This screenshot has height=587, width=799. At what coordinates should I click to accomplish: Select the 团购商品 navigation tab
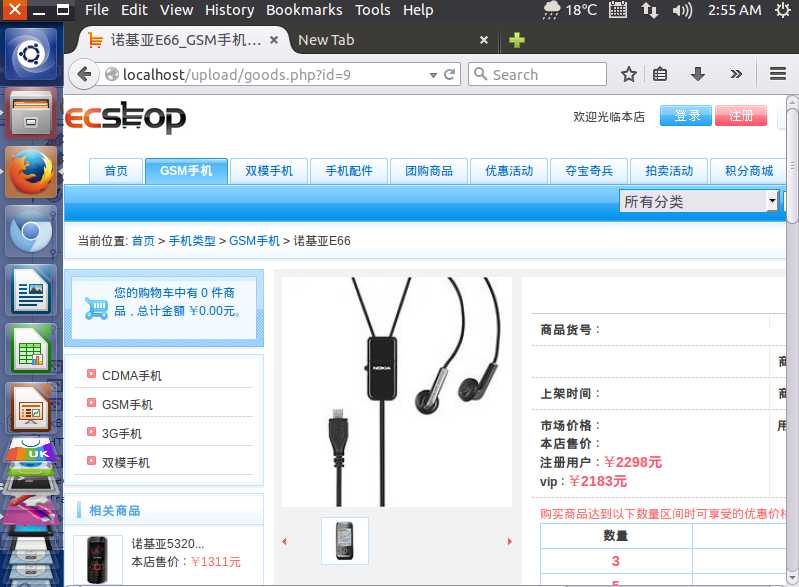pos(429,171)
